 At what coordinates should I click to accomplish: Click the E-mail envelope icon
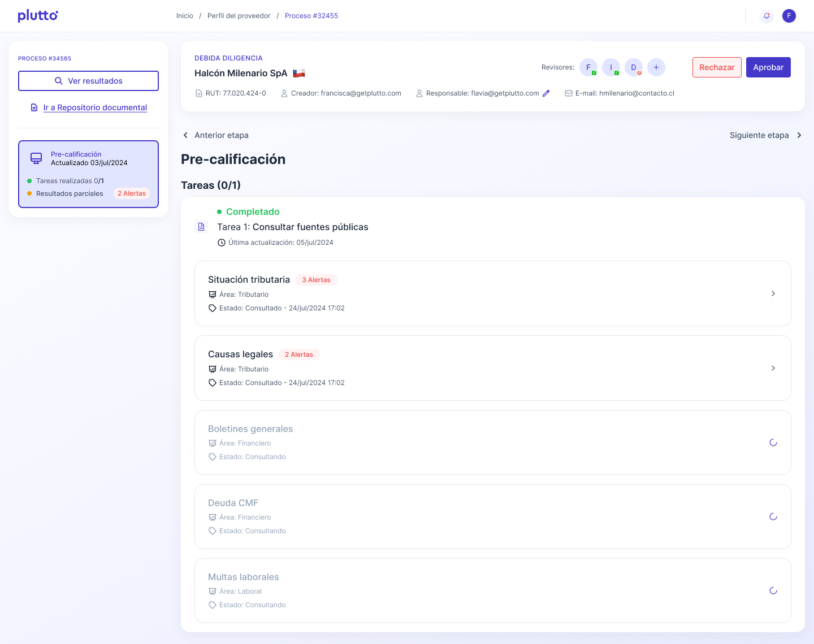569,93
